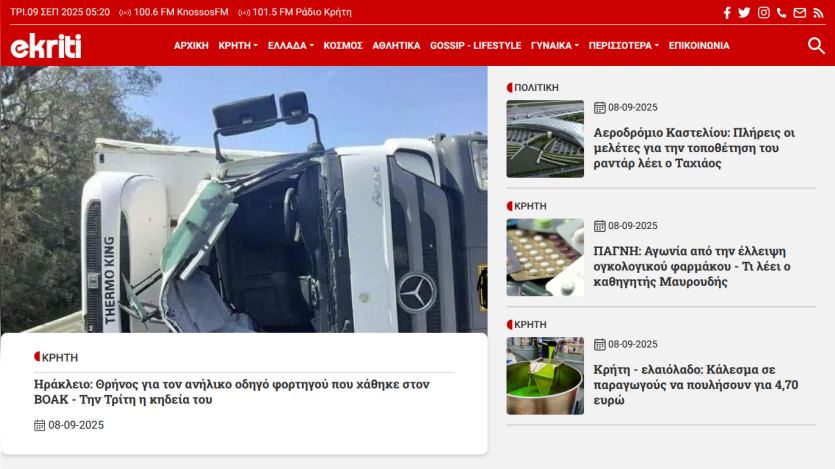This screenshot has width=835, height=469.
Task: Open the ΑΘΛΗΤΙΚΑ section
Action: point(396,46)
